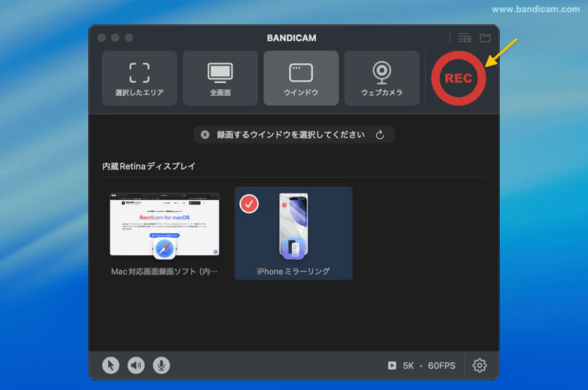Screen dimensions: 588x390
Task: Open the 5K 60FPS video quality settings
Action: click(x=429, y=365)
